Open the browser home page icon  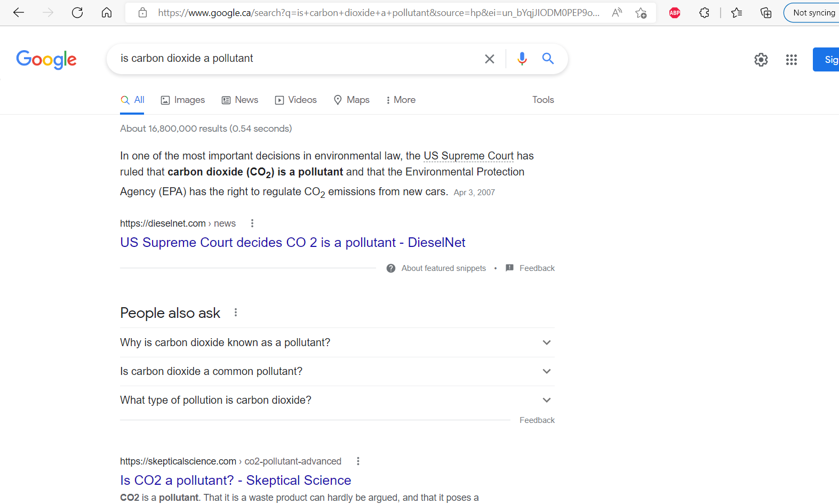tap(107, 12)
